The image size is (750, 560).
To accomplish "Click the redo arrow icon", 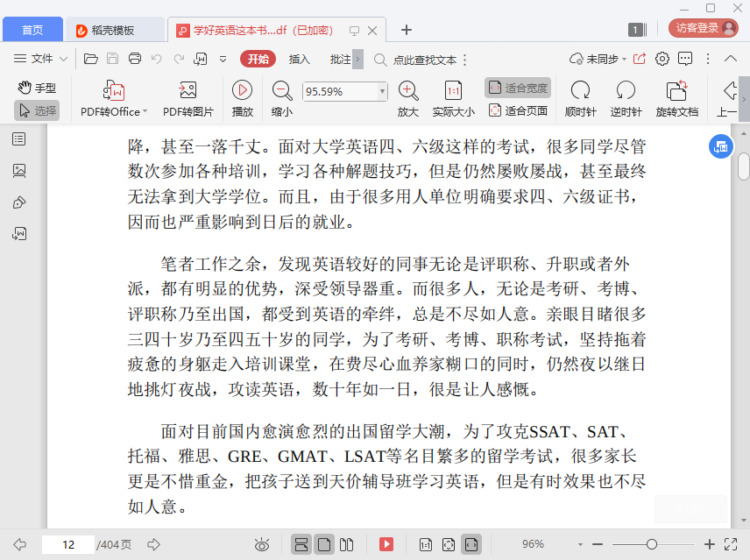I will pos(179,59).
